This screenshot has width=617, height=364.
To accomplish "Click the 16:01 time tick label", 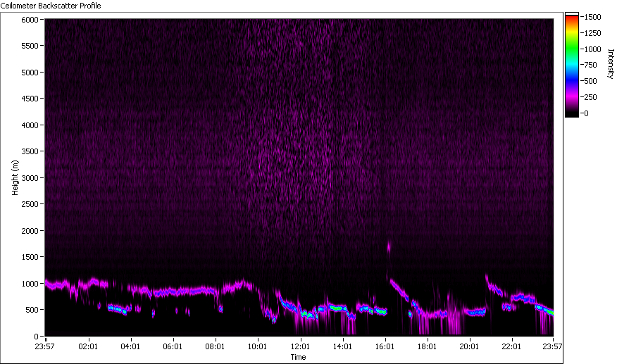I will pyautogui.click(x=385, y=346).
